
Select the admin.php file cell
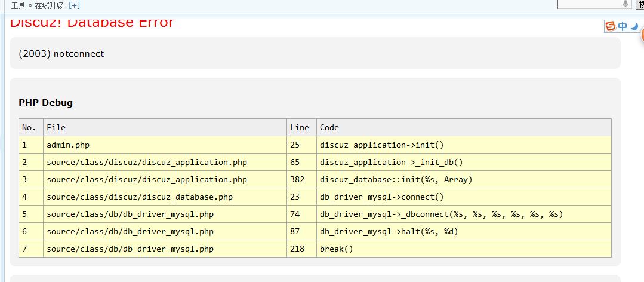(165, 145)
